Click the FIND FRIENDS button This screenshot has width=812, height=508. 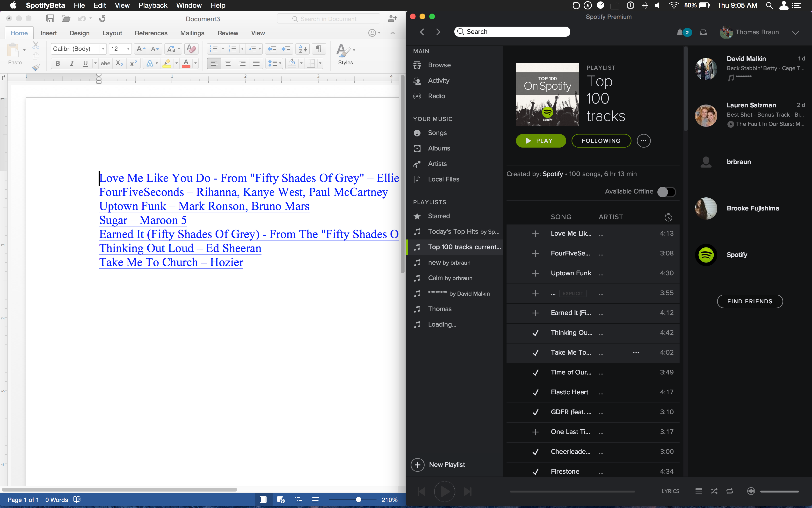click(750, 301)
